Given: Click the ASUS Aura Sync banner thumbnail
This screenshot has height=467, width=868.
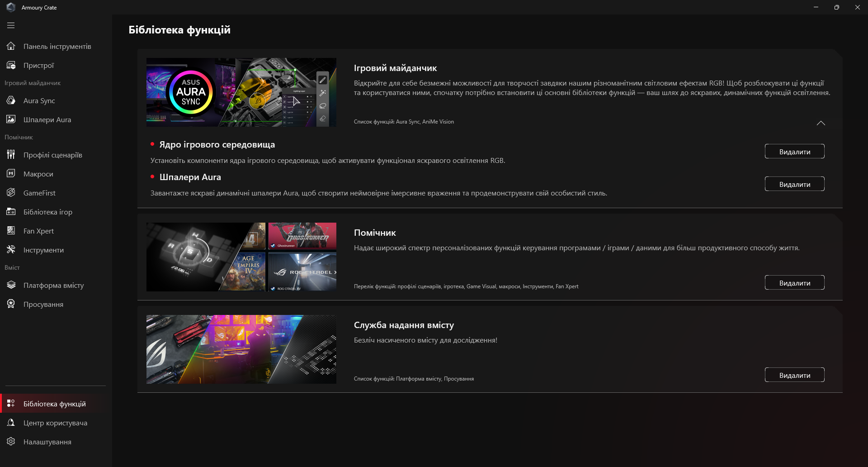Looking at the screenshot, I should (x=241, y=92).
